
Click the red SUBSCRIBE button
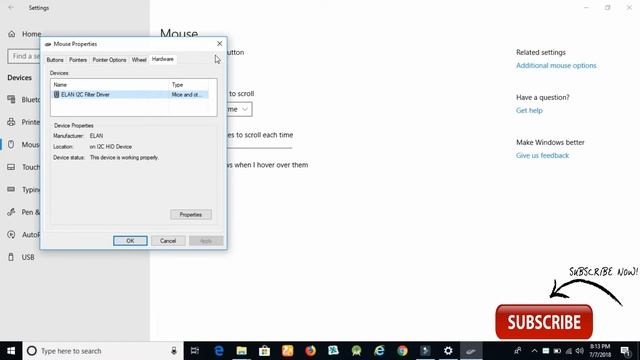point(544,322)
